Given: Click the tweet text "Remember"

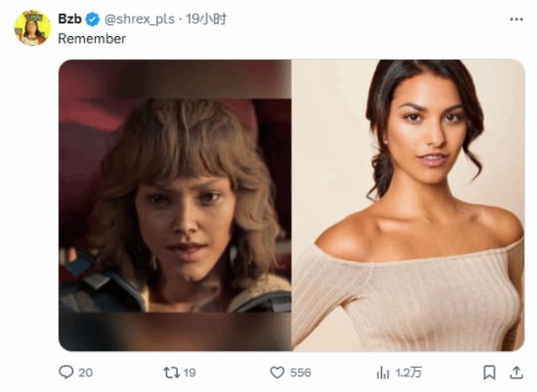Looking at the screenshot, I should [91, 39].
